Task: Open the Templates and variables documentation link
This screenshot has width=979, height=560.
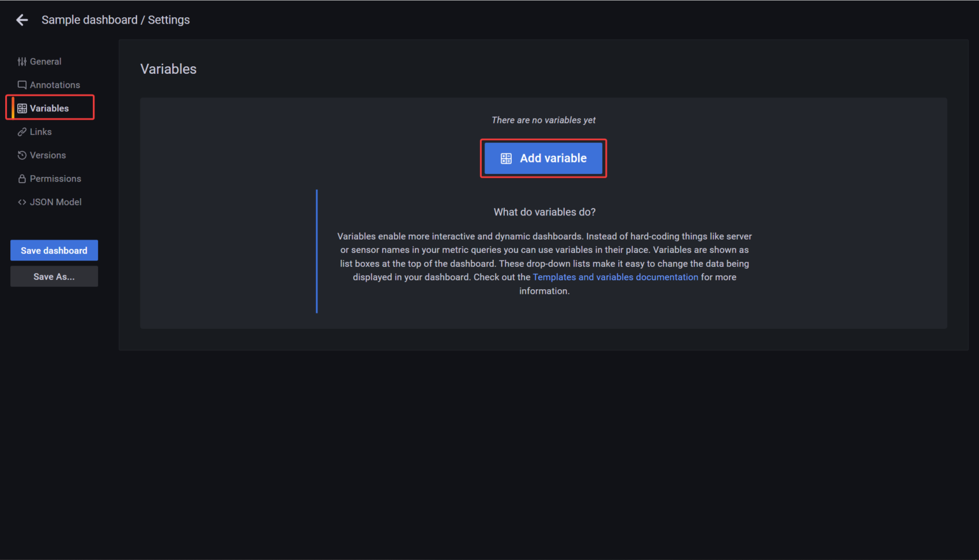Action: coord(615,276)
